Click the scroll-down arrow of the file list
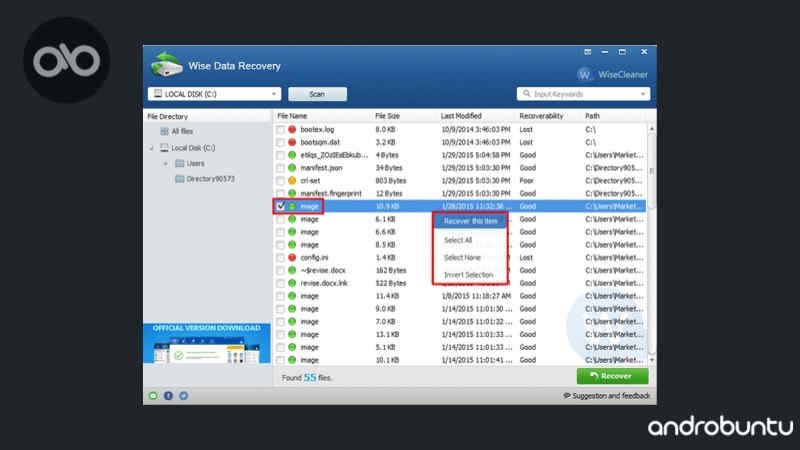 coord(652,360)
